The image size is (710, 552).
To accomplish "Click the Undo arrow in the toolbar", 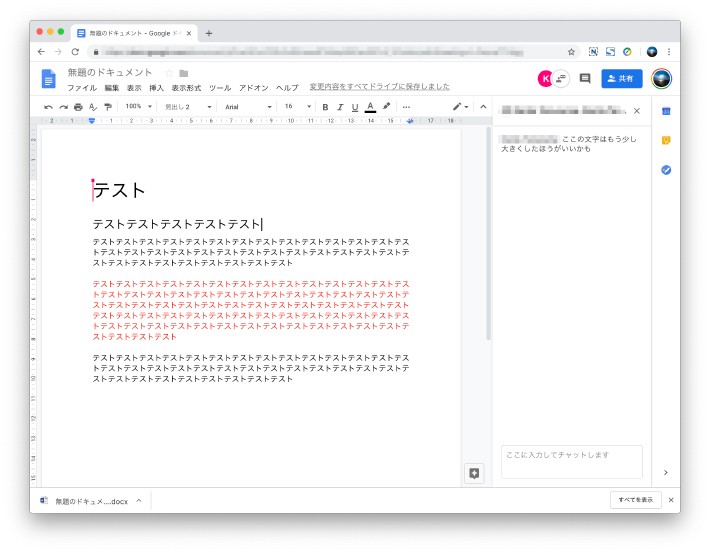I will (48, 107).
